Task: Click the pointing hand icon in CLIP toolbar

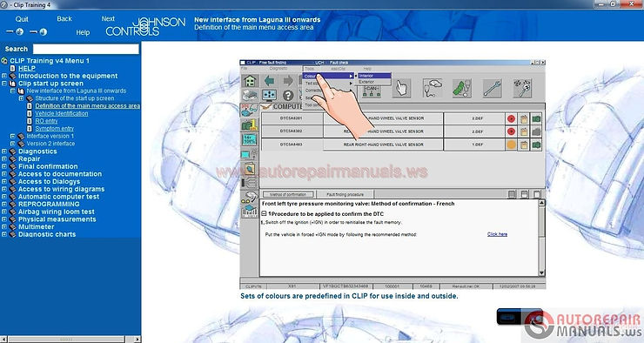Action: (401, 88)
